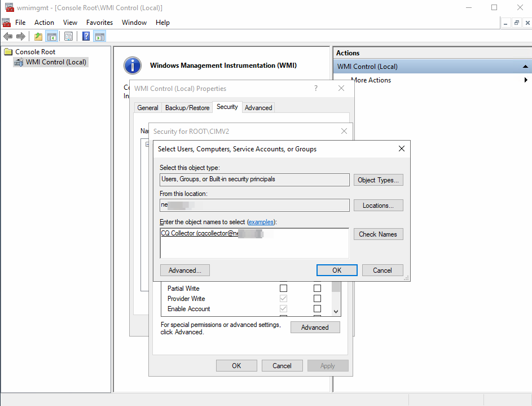Click the 'Windows Management Instrumentation (WMI)' heading
The width and height of the screenshot is (532, 406).
coord(223,65)
